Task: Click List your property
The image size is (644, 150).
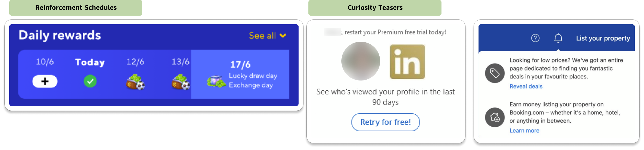Action: point(603,38)
